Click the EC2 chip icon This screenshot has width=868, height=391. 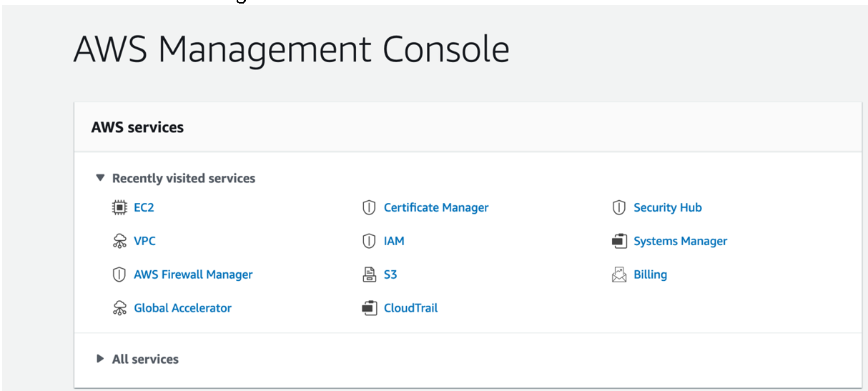[119, 208]
